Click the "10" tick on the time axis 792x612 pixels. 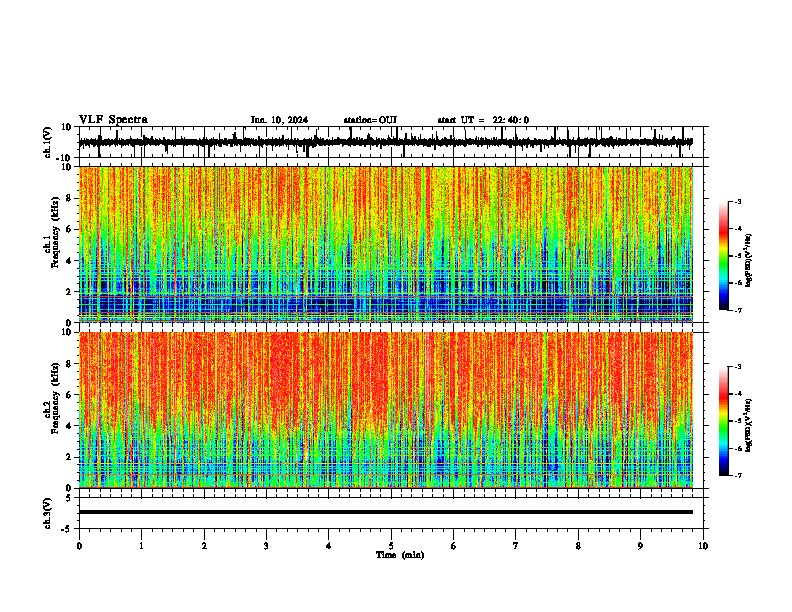tap(703, 546)
